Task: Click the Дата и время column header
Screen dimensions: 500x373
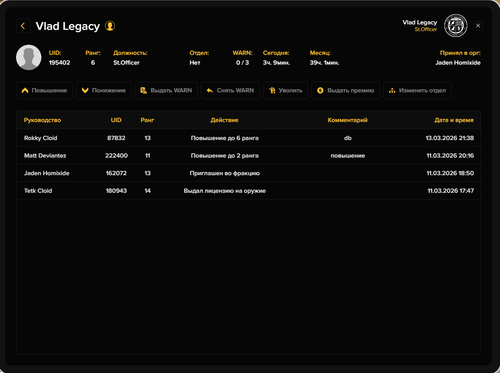Action: click(454, 120)
